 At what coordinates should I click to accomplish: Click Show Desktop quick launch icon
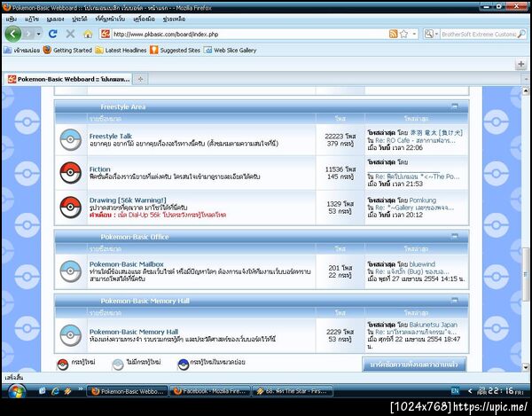click(x=42, y=391)
